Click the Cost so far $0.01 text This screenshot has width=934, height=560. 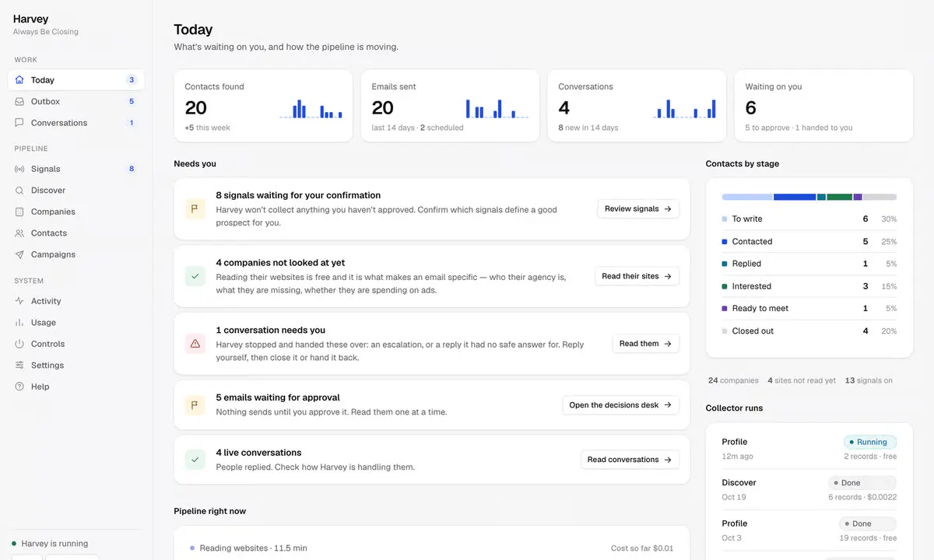[x=642, y=548]
